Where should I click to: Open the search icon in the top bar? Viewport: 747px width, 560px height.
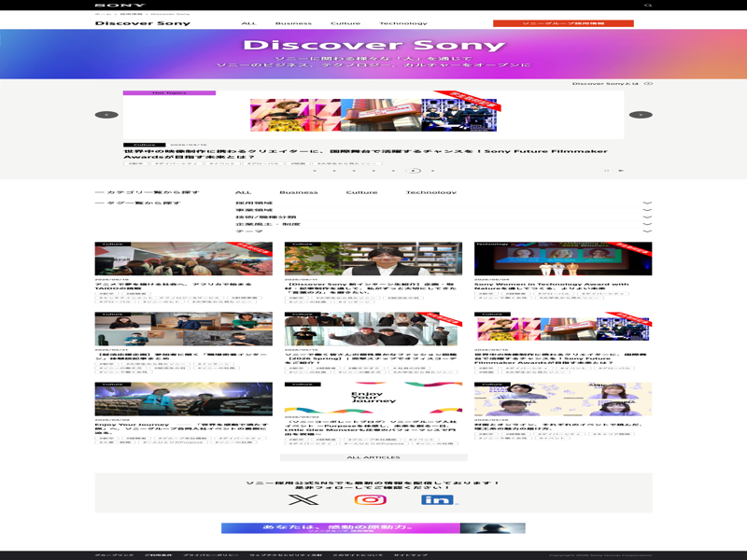[x=648, y=6]
